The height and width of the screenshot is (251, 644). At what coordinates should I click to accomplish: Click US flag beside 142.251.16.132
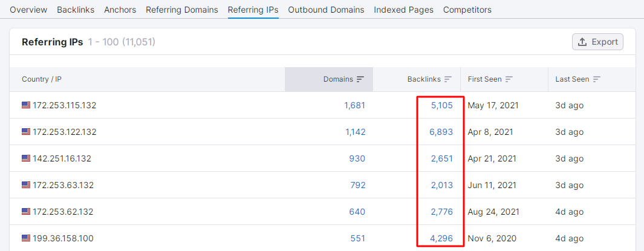click(x=26, y=158)
